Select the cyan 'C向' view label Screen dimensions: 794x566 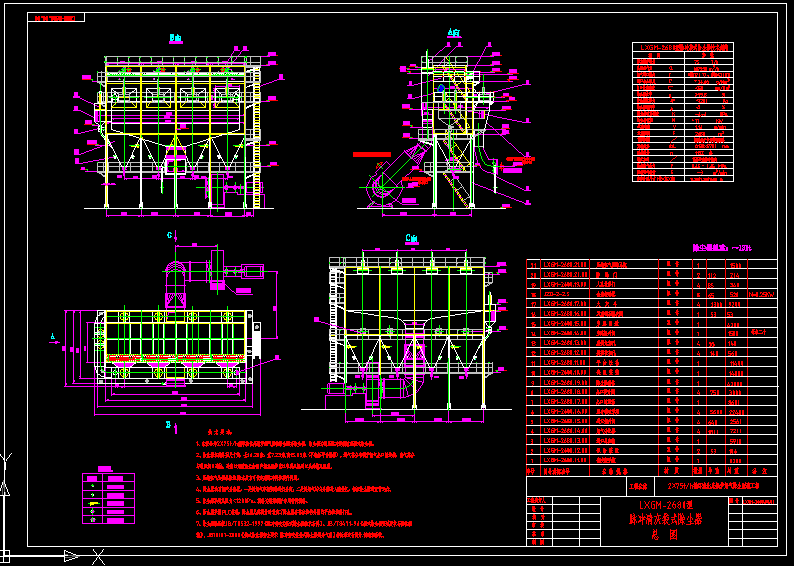click(x=412, y=238)
